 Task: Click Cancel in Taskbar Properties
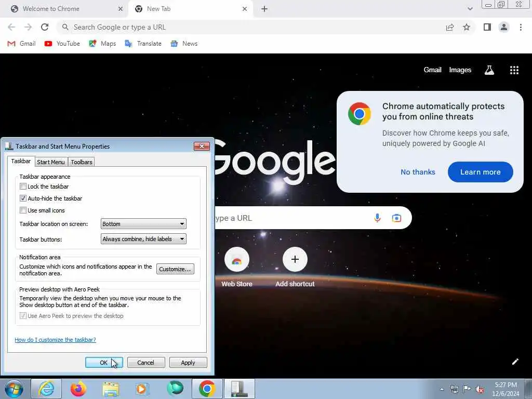146,362
